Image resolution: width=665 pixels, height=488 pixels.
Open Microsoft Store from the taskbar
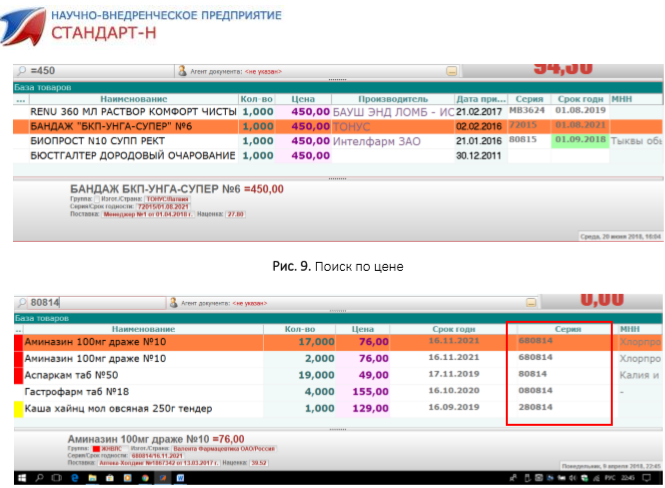(x=110, y=478)
